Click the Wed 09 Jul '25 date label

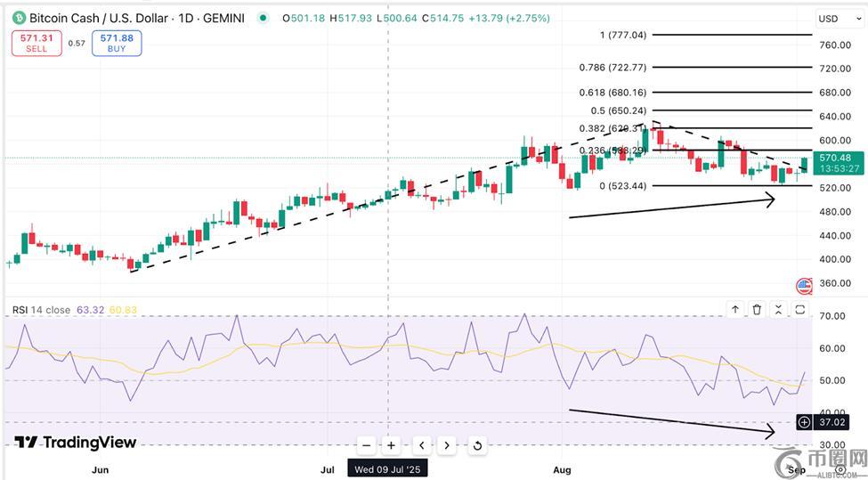tap(388, 468)
